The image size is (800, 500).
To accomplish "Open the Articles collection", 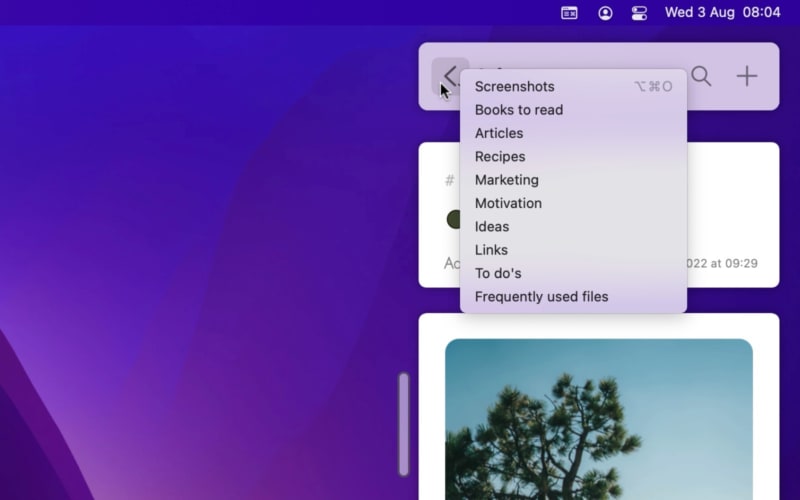I will (x=573, y=133).
